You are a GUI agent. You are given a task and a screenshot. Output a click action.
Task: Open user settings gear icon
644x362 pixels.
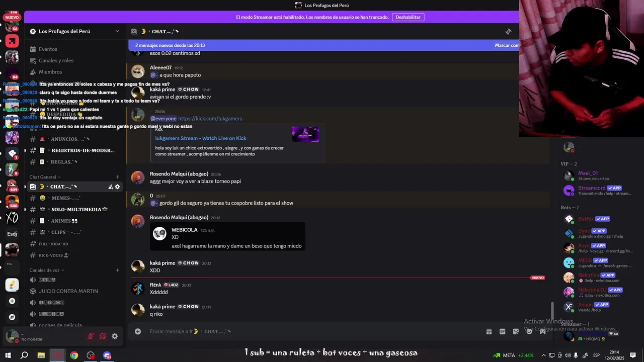tap(115, 336)
